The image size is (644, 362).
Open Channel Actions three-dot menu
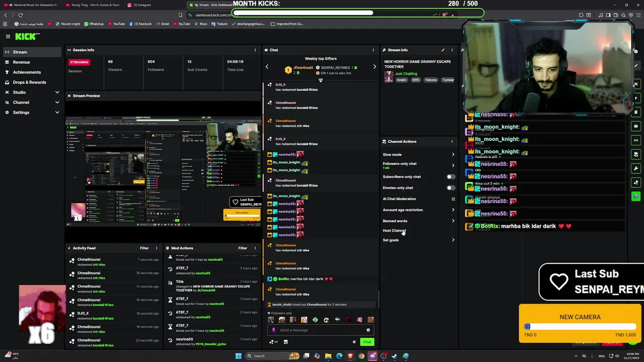tap(452, 141)
